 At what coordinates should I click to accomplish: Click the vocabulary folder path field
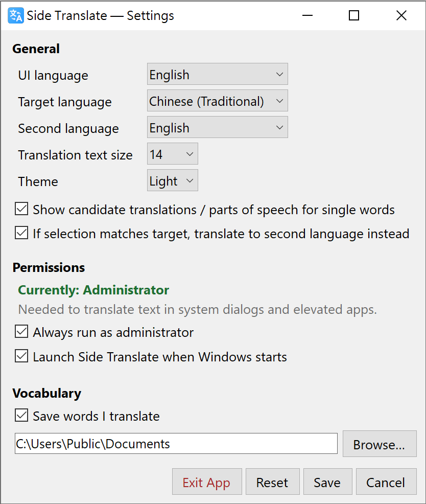[176, 444]
